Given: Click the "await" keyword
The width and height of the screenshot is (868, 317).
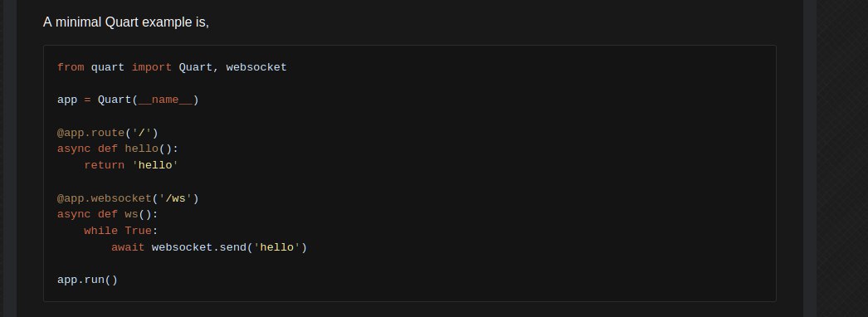Looking at the screenshot, I should (128, 247).
